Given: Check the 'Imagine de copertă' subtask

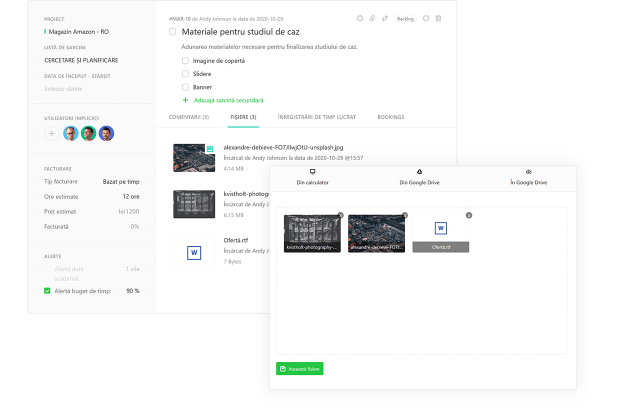Looking at the screenshot, I should coord(185,60).
